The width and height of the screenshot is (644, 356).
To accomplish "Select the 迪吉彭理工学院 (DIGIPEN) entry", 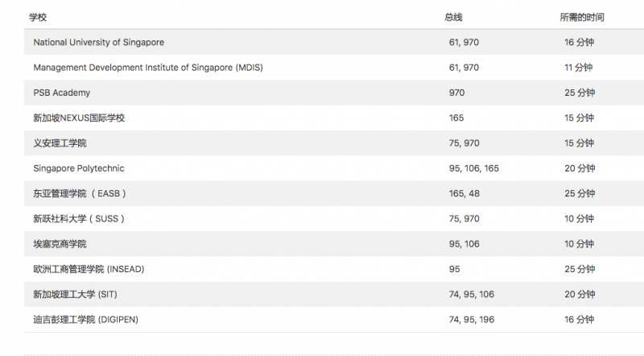I will coord(86,320).
